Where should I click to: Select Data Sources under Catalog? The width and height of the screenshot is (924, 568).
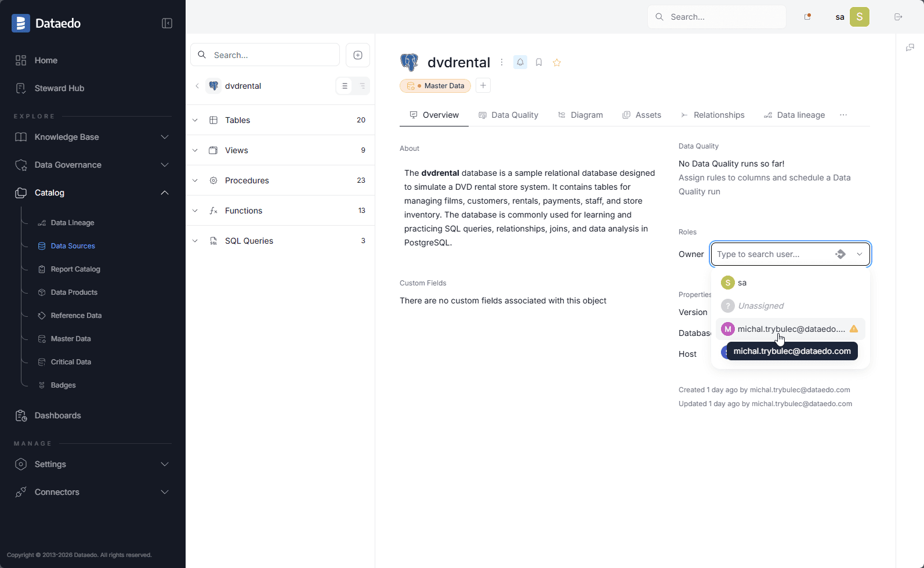coord(73,246)
